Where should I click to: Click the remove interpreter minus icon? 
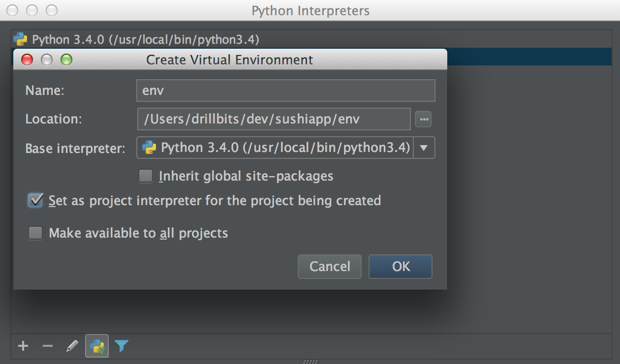click(47, 346)
